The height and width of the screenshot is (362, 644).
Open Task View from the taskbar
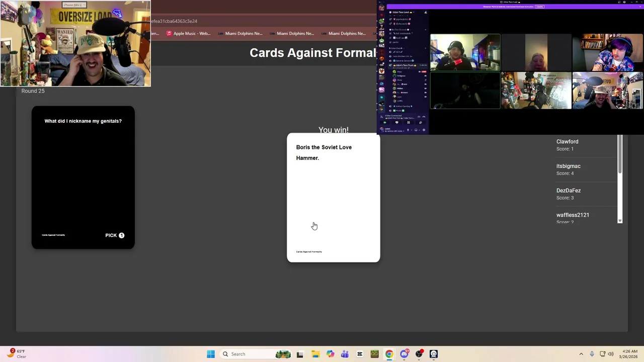pyautogui.click(x=300, y=354)
